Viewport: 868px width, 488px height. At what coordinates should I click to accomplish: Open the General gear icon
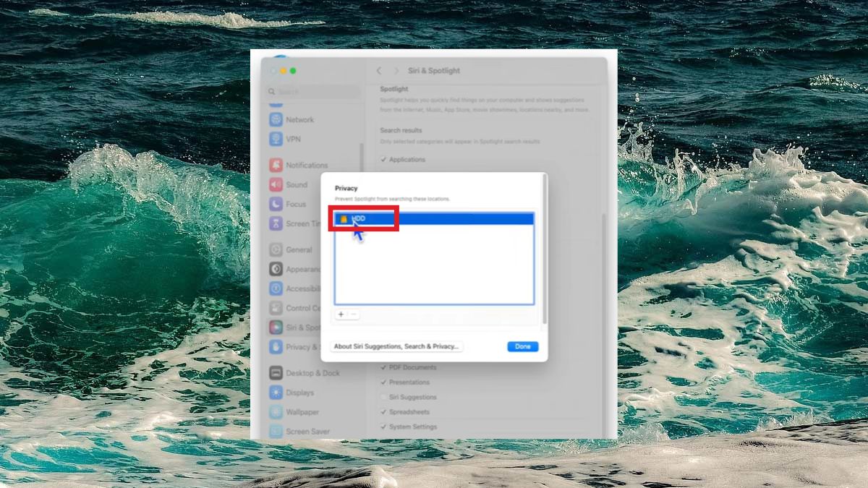click(x=276, y=249)
